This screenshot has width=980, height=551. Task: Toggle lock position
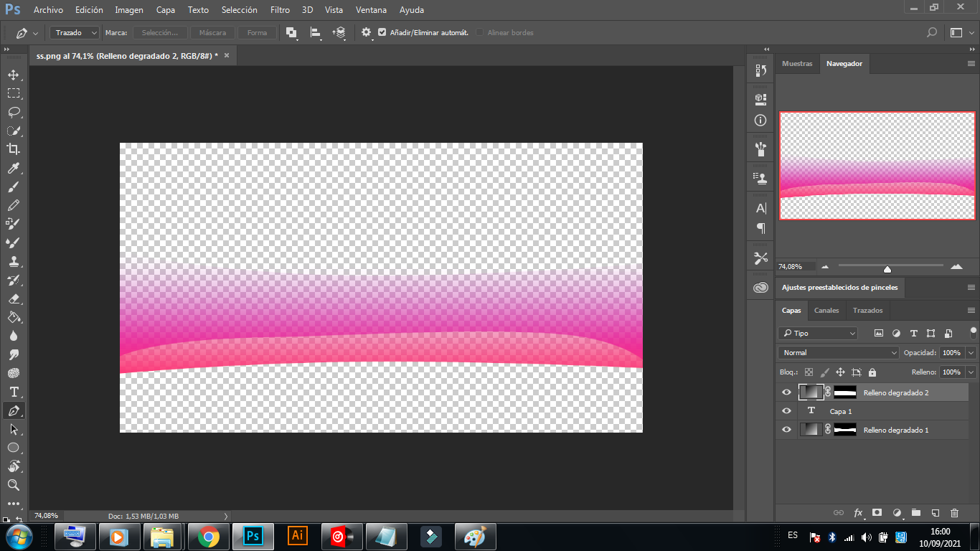pos(840,372)
